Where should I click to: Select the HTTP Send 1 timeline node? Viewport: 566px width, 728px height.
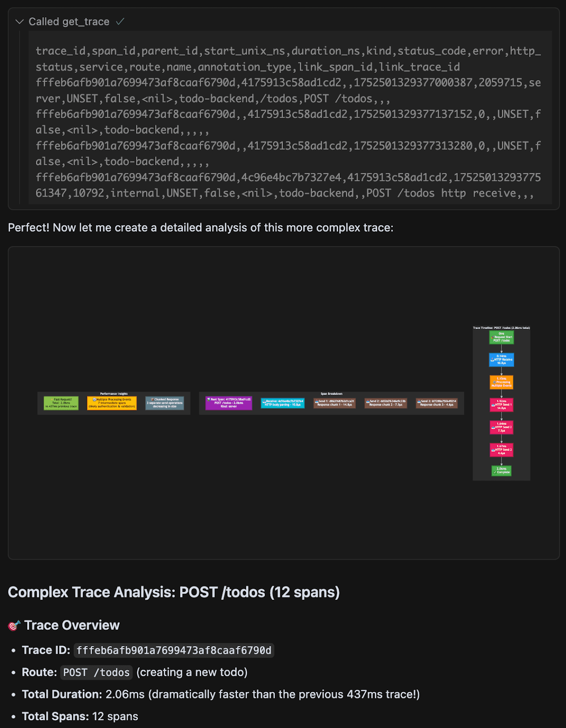(x=501, y=404)
